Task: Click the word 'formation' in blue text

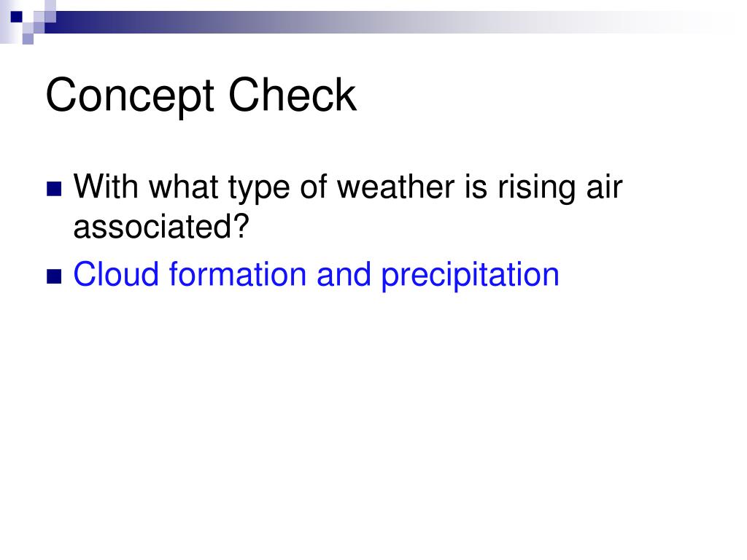Action: 238,274
